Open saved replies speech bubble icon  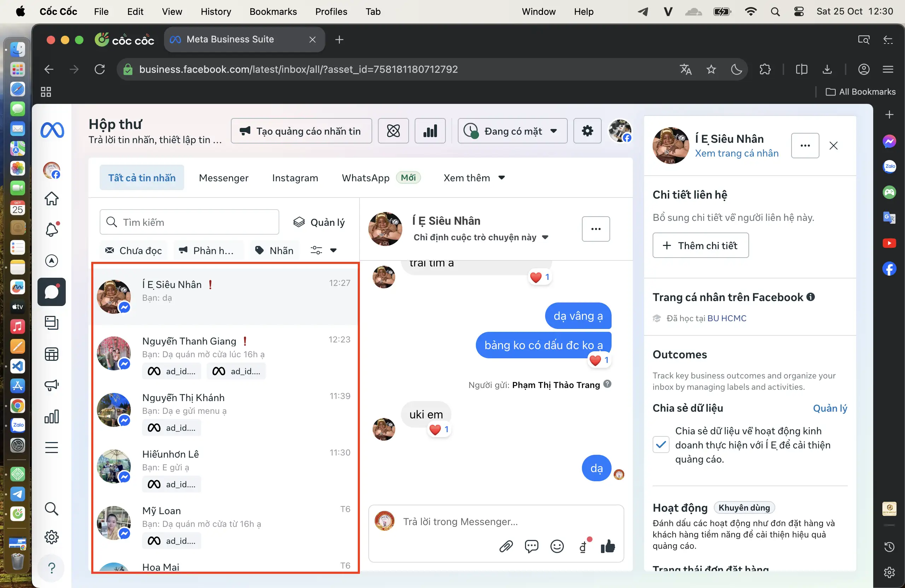(x=531, y=546)
